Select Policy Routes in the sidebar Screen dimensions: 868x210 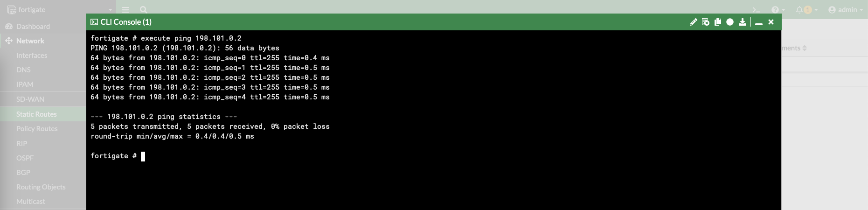(x=37, y=129)
